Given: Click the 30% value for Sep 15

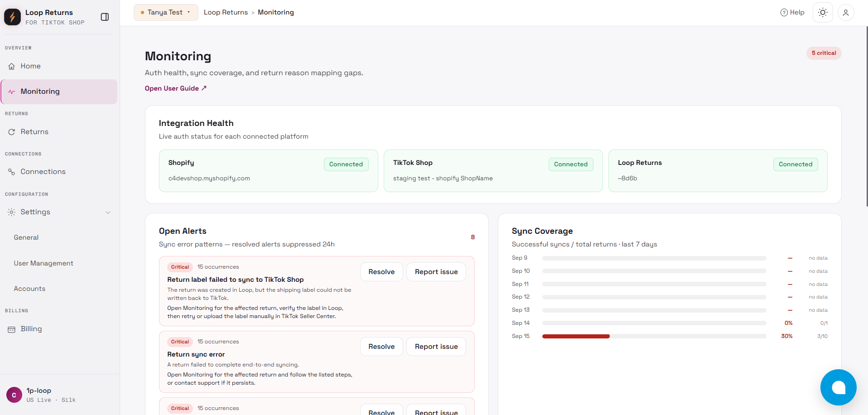Looking at the screenshot, I should tap(786, 336).
